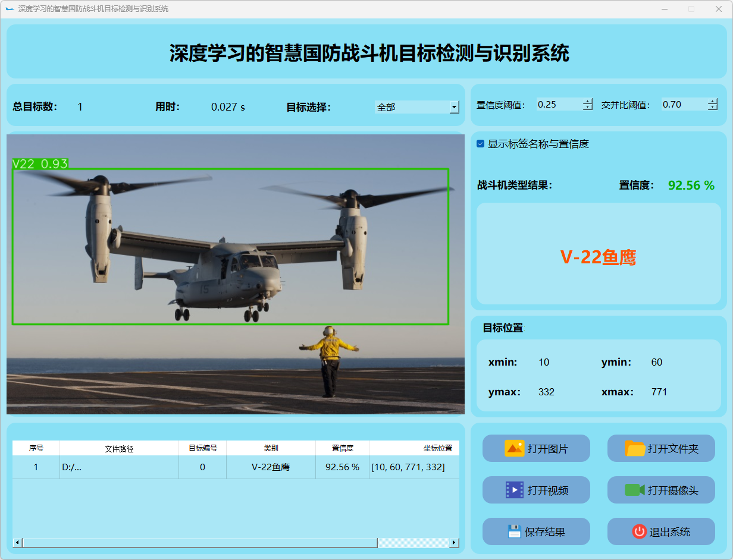This screenshot has height=560, width=733.
Task: Select the row number 1 cell
Action: click(36, 467)
